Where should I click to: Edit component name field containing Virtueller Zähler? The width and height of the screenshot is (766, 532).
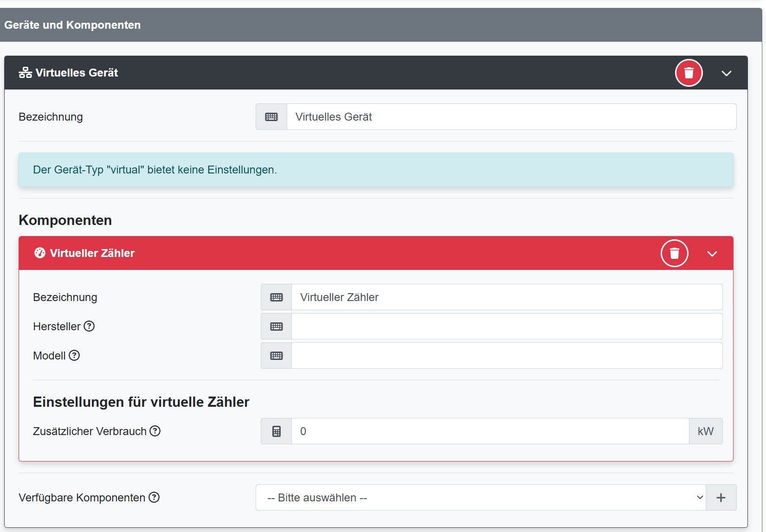pos(507,297)
